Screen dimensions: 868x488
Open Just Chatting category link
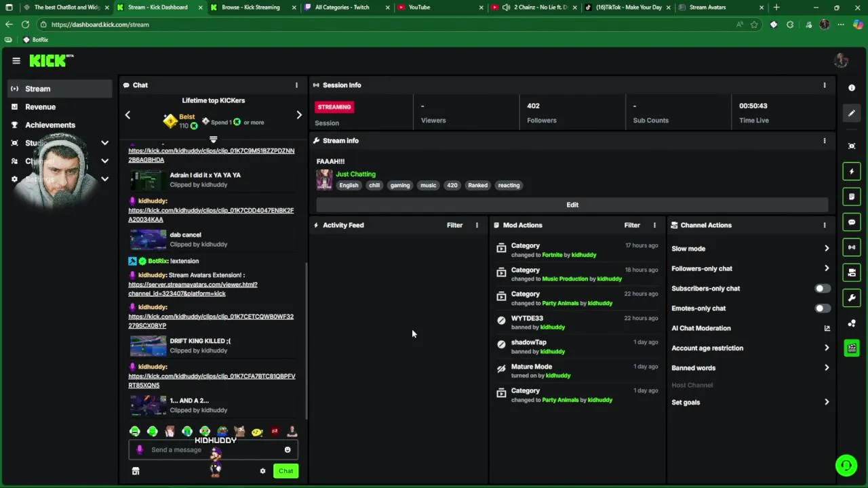coord(355,174)
